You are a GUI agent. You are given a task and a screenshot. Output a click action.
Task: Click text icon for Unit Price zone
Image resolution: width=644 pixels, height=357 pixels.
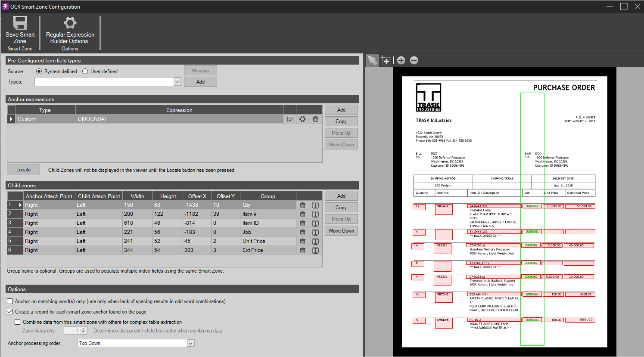(x=315, y=241)
